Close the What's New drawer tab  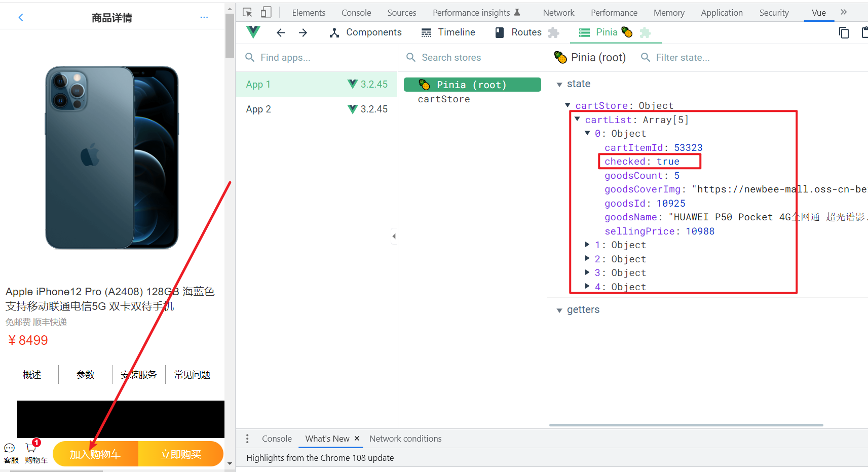pos(357,438)
